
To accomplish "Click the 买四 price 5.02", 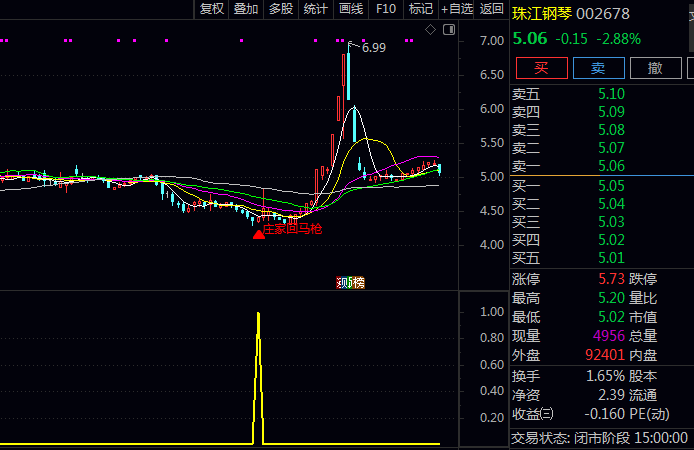I will click(x=611, y=240).
